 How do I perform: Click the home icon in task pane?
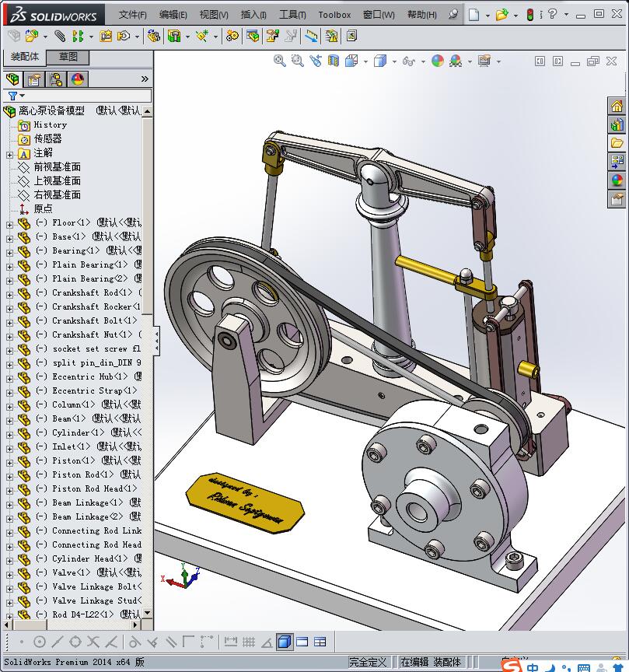(x=617, y=106)
